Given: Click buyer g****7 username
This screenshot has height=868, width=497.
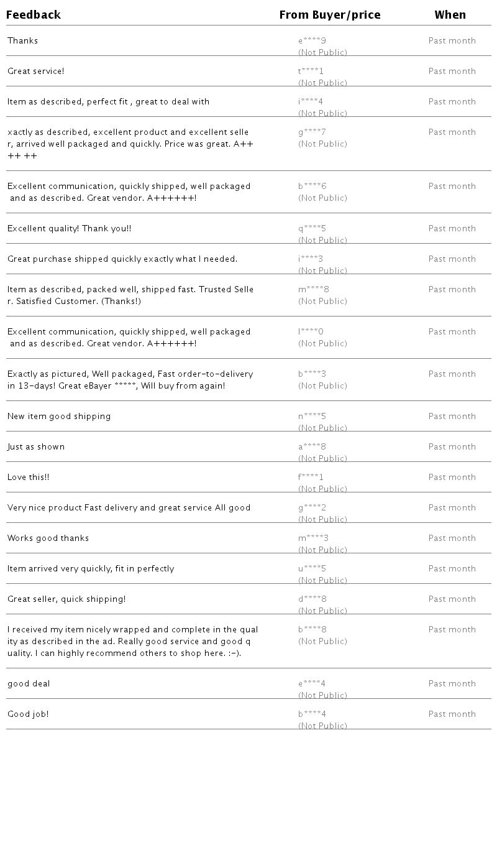Looking at the screenshot, I should (x=312, y=132).
